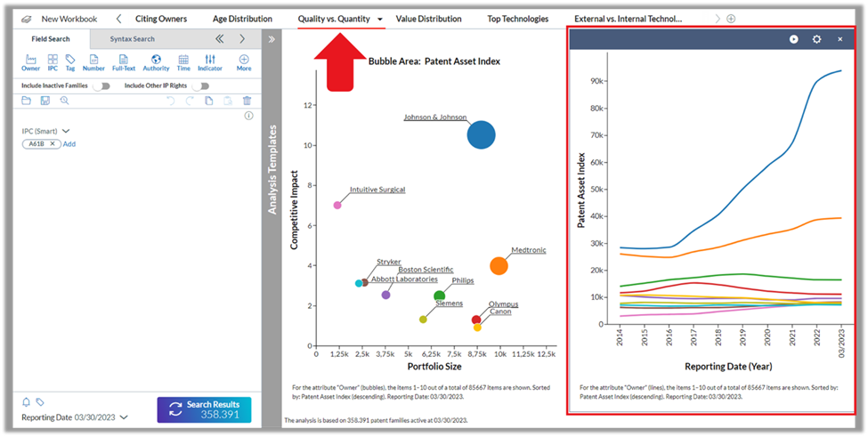
Task: Click the Boston Scientific label
Action: [x=426, y=270]
